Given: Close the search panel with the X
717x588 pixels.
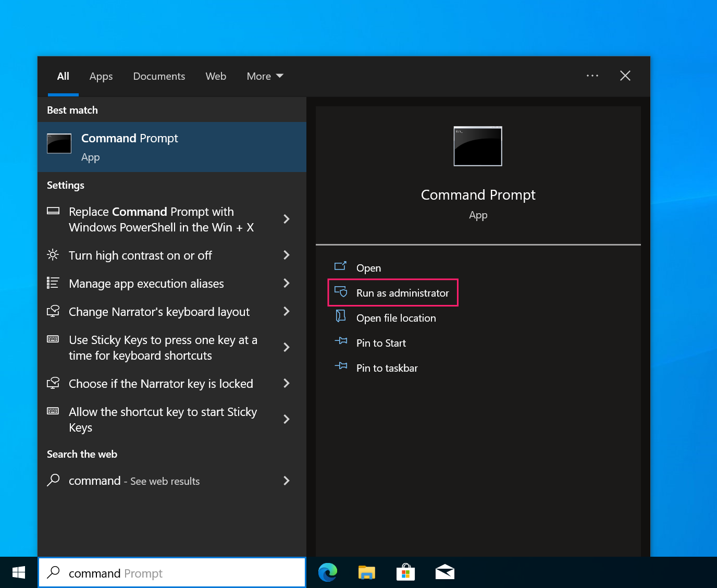Looking at the screenshot, I should (x=625, y=76).
